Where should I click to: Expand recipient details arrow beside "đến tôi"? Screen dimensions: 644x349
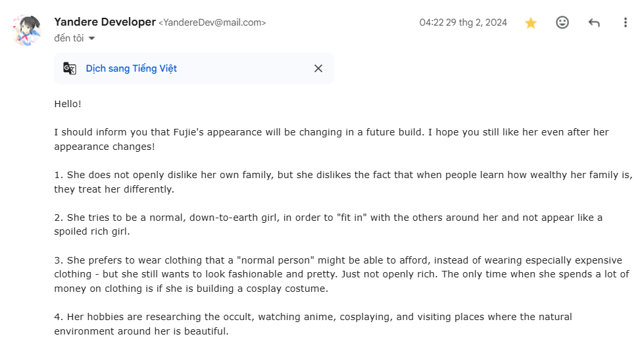(91, 39)
